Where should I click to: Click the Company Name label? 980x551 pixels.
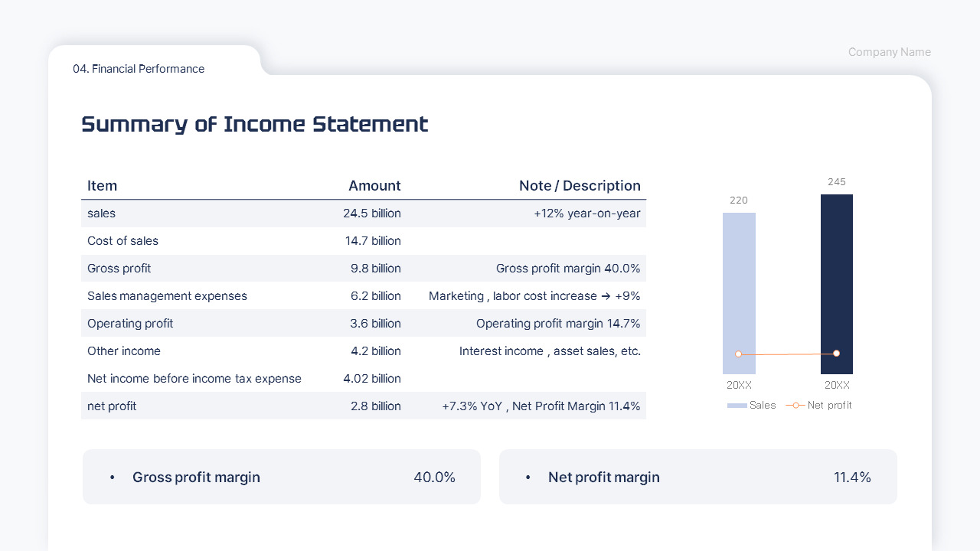[x=889, y=52]
